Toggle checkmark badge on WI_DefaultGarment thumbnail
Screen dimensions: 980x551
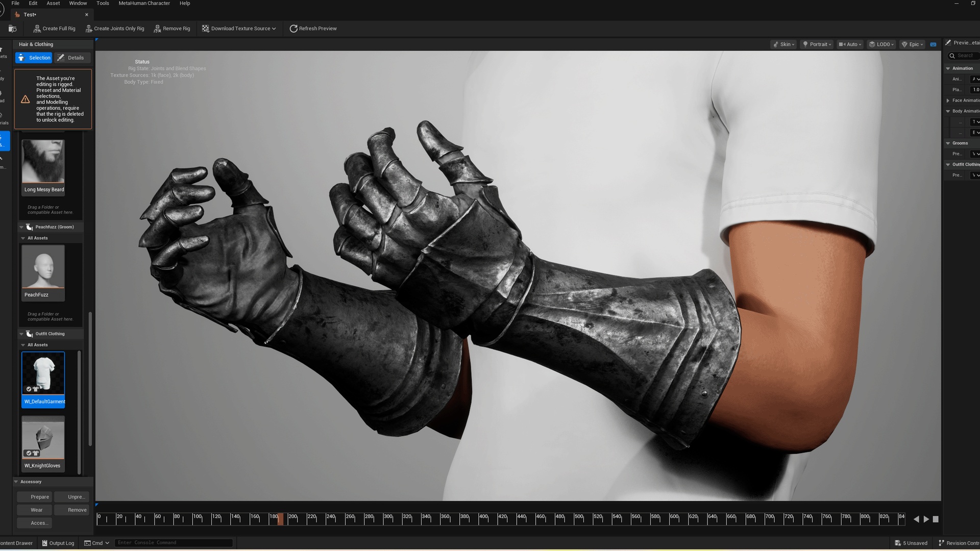click(29, 389)
